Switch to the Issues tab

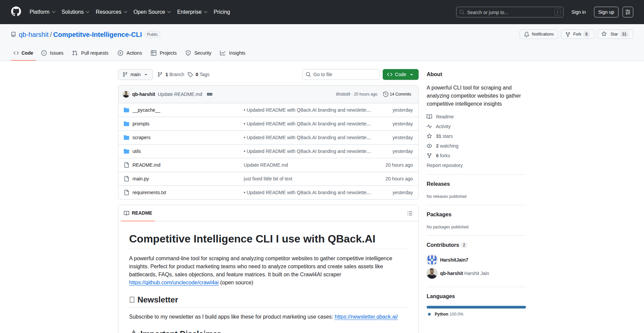(x=52, y=53)
